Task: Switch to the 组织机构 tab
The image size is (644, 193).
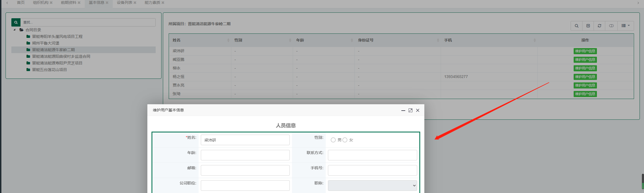Action: point(41,2)
